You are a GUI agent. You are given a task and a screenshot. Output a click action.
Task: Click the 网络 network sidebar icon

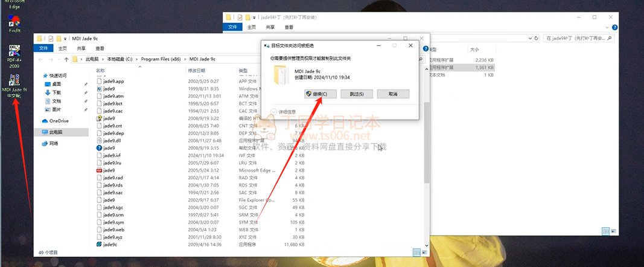coord(54,143)
